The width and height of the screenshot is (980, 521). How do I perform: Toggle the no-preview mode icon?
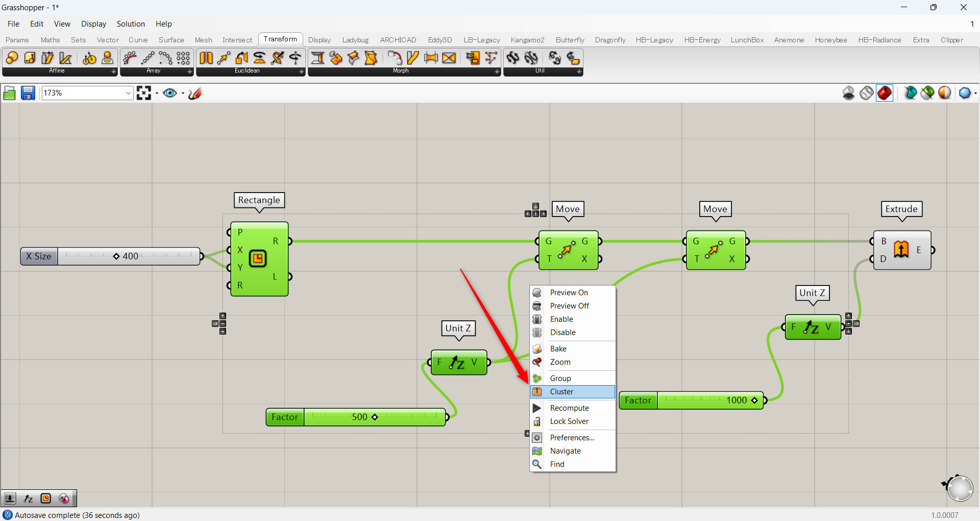tap(848, 93)
